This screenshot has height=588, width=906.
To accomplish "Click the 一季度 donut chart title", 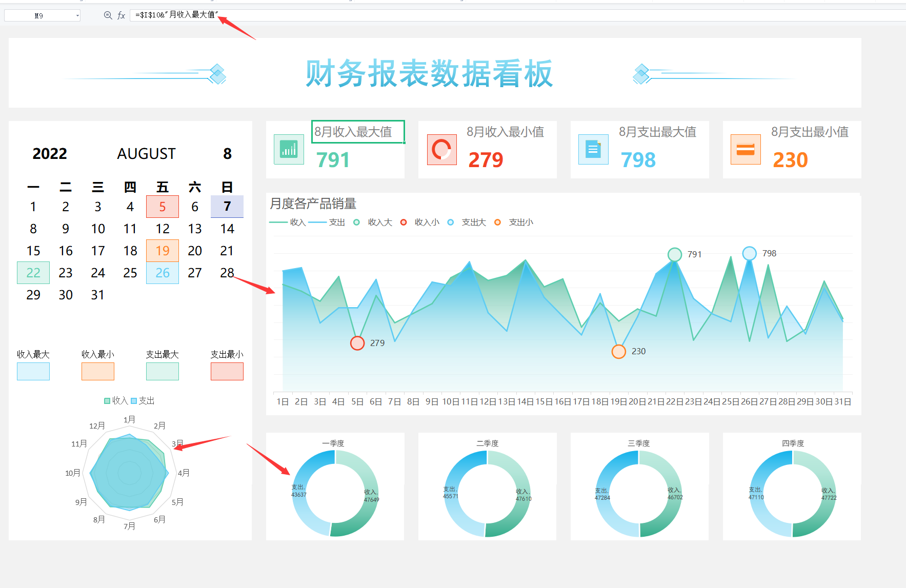I will click(333, 443).
